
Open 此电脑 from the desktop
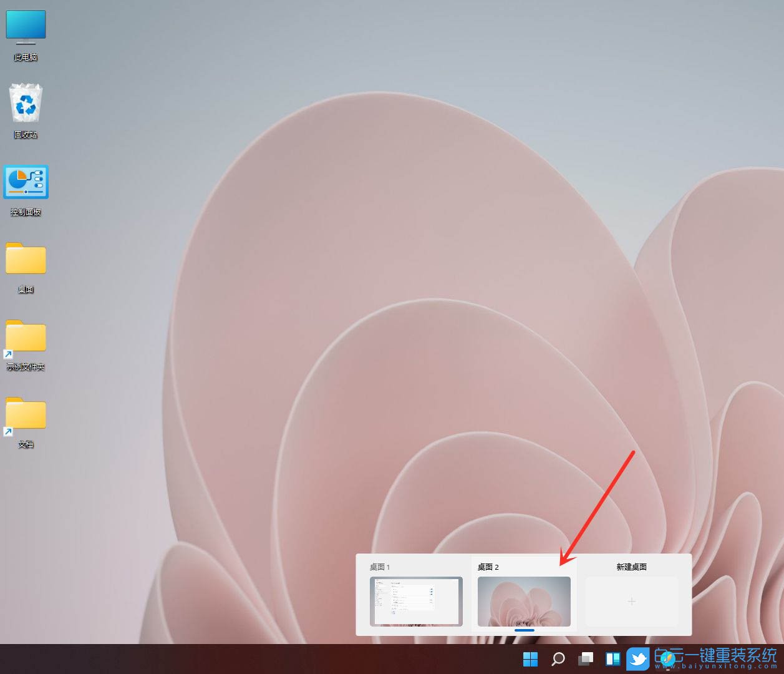point(26,28)
